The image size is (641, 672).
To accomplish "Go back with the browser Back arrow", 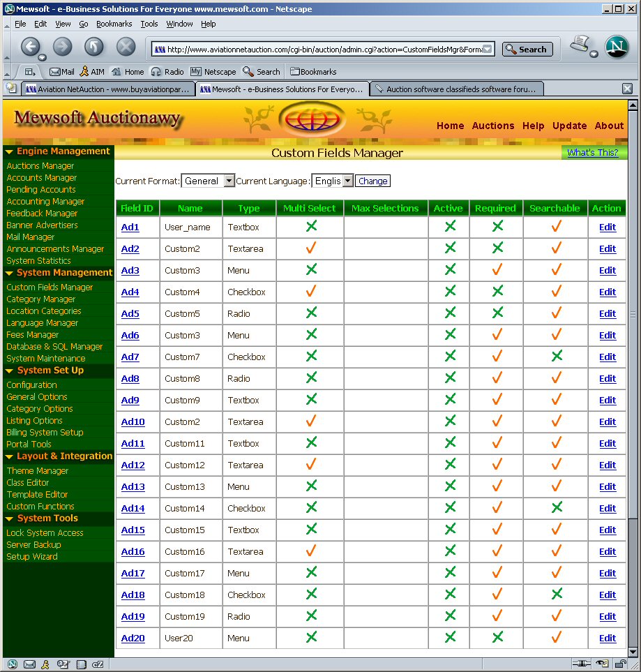I will point(31,46).
